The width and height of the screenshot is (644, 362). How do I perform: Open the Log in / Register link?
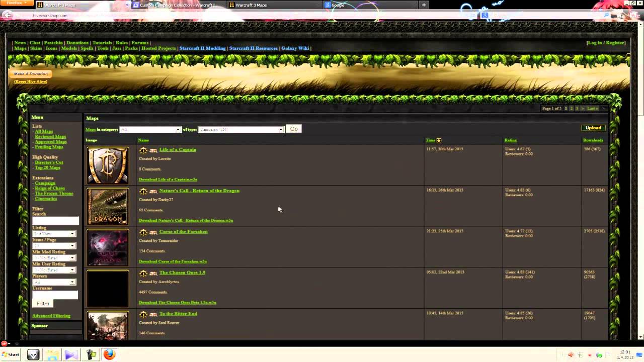click(606, 43)
